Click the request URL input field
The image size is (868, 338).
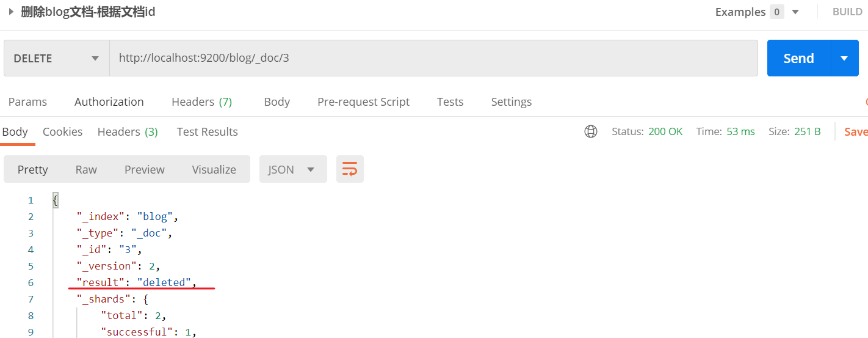tap(433, 58)
